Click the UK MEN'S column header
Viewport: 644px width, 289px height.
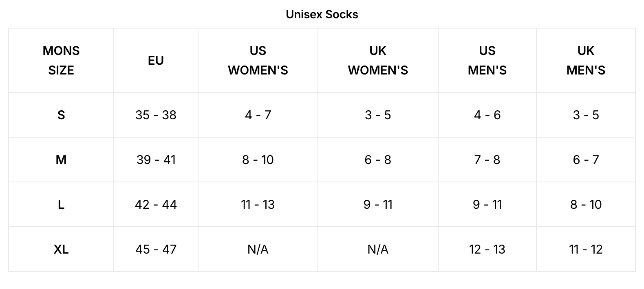click(586, 60)
